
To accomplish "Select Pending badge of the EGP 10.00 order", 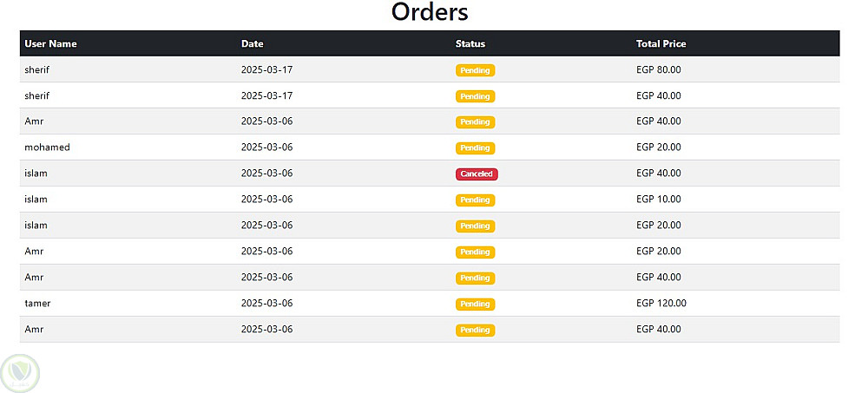I will (x=475, y=200).
